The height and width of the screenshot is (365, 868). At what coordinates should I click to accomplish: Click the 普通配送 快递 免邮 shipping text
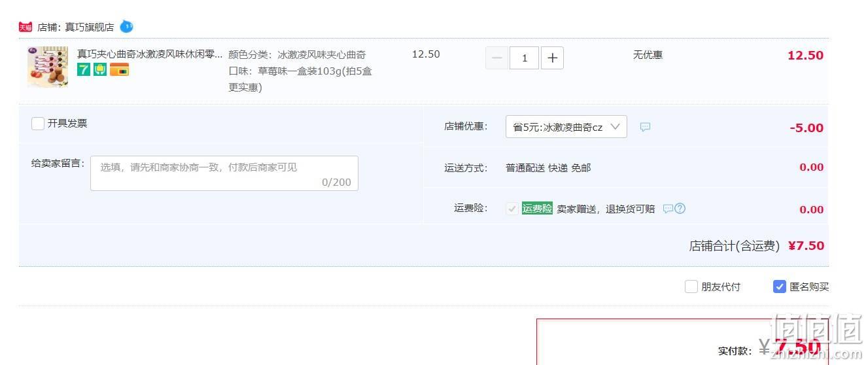548,167
